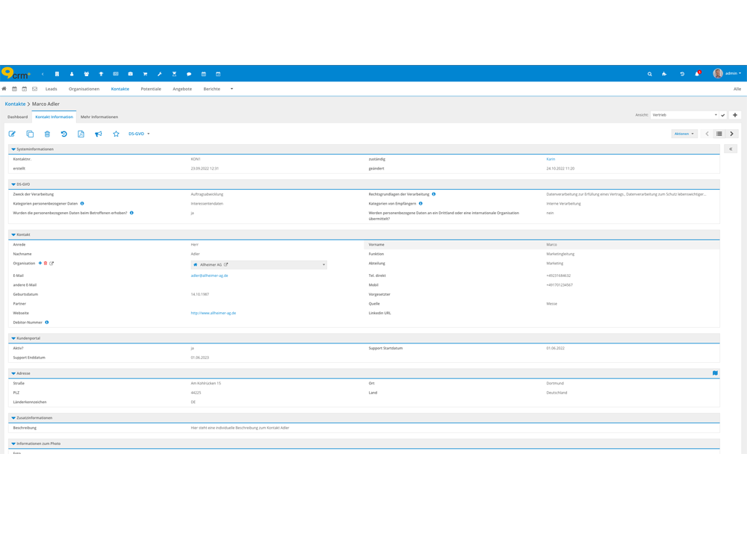Click the edit pencil icon in record toolbar
Viewport: 747px width, 560px height.
tap(12, 134)
